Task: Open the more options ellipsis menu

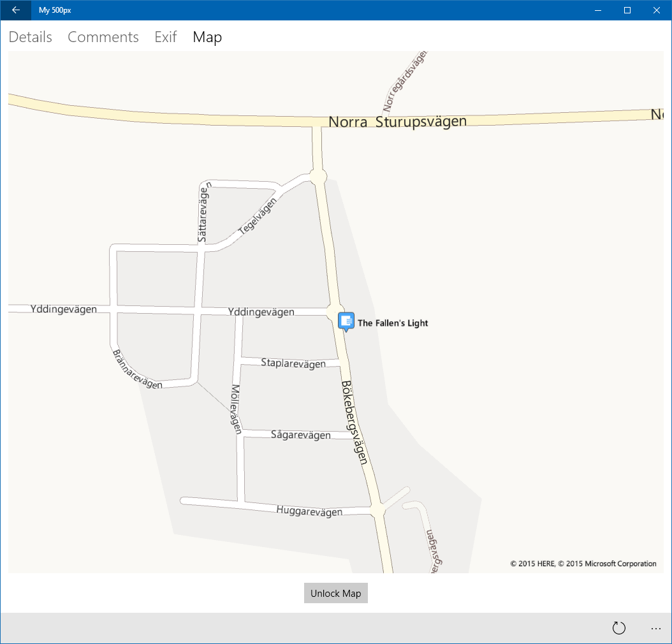Action: 655,628
